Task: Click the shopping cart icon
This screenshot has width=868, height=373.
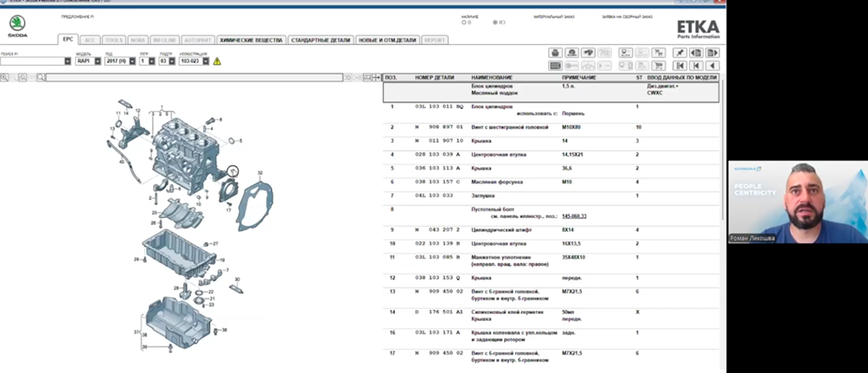Action: pyautogui.click(x=659, y=65)
